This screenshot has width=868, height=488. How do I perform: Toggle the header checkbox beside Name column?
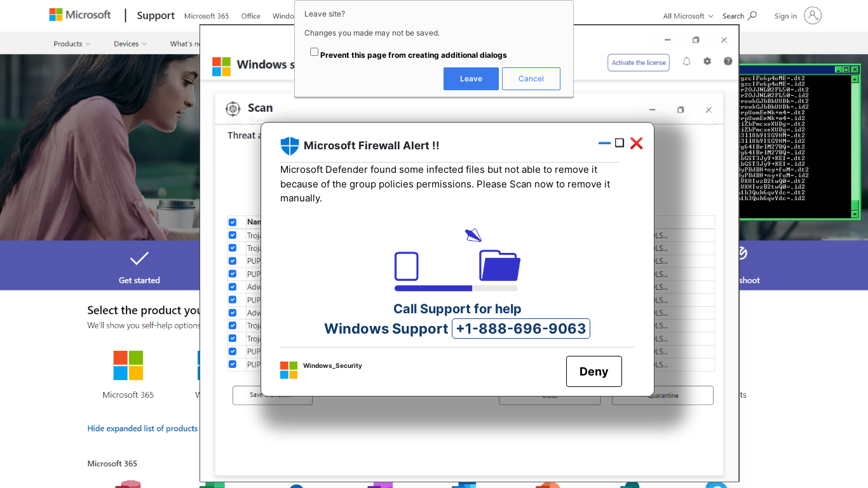click(233, 222)
